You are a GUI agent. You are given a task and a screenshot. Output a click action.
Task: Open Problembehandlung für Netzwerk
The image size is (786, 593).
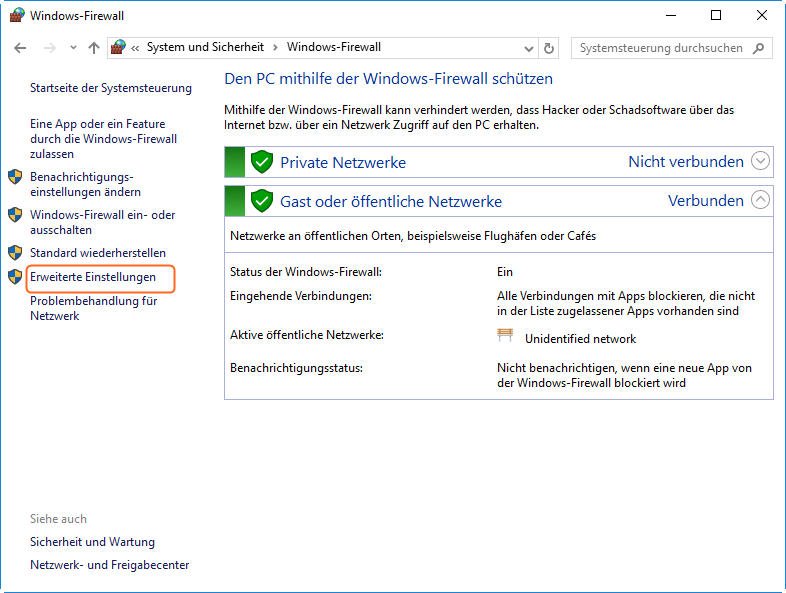coord(94,308)
